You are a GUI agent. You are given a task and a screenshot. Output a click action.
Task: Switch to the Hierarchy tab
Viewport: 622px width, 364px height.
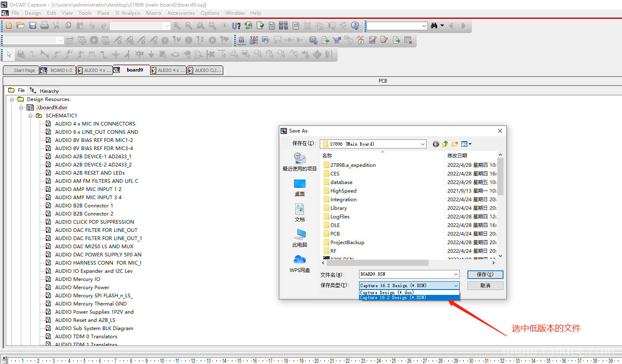coord(45,91)
